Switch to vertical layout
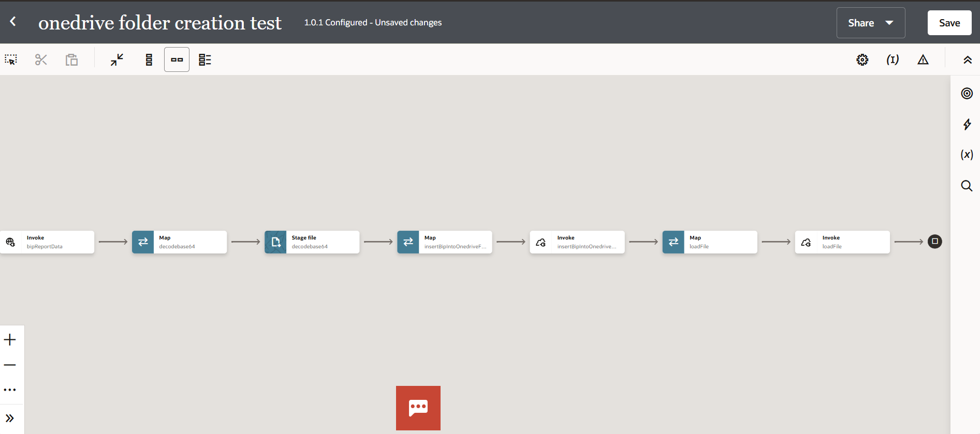This screenshot has width=980, height=434. click(x=149, y=59)
